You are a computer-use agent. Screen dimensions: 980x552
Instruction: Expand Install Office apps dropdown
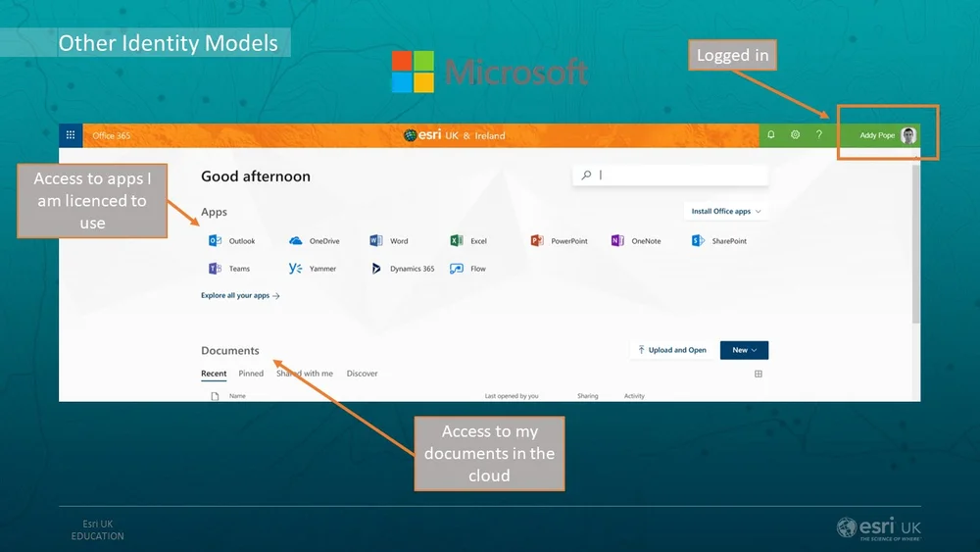pyautogui.click(x=725, y=212)
